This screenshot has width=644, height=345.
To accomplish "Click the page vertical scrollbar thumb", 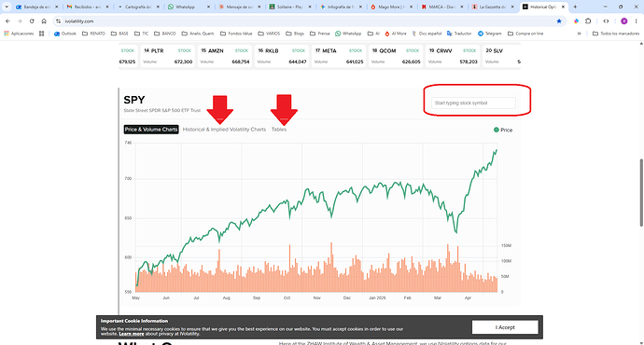I will [x=641, y=192].
